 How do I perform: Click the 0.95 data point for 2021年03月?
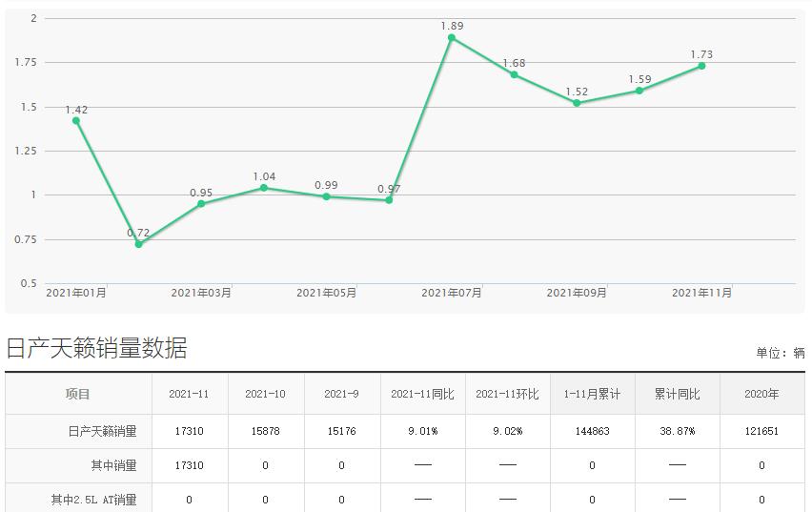coord(201,204)
